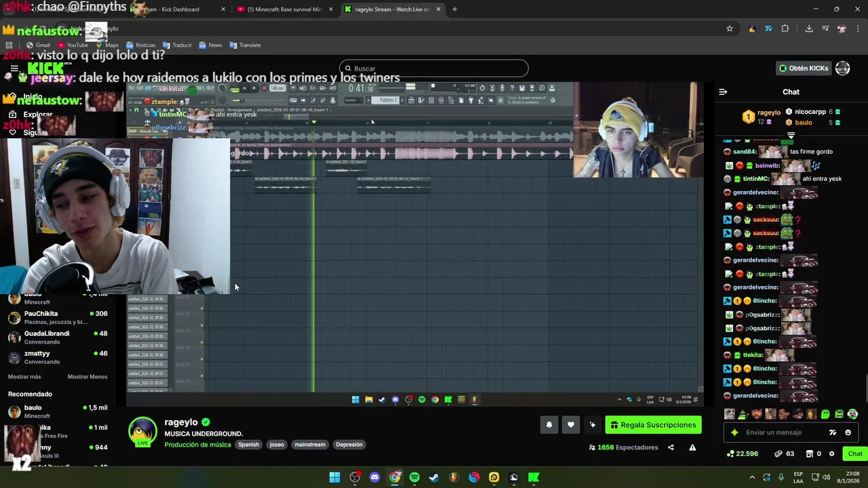Open the tickets counter showing 63
The width and height of the screenshot is (868, 488).
pos(785,453)
